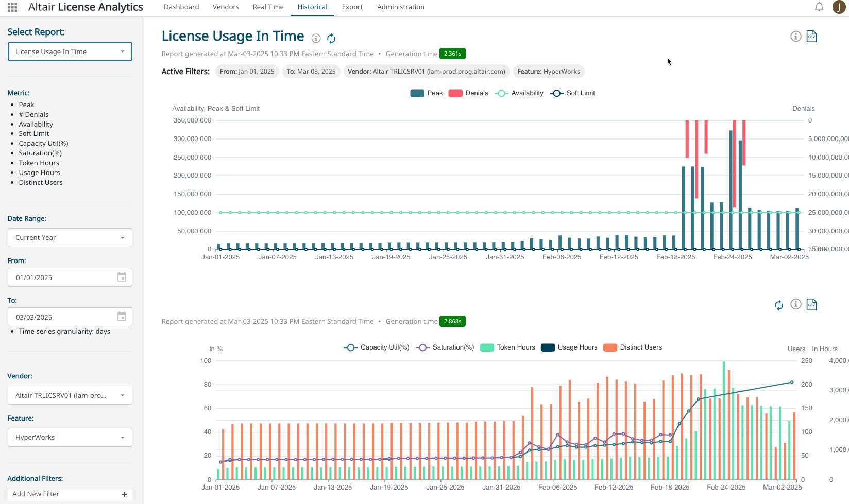The width and height of the screenshot is (849, 504).
Task: Toggle Distinct Users series in lower legend
Action: point(633,347)
